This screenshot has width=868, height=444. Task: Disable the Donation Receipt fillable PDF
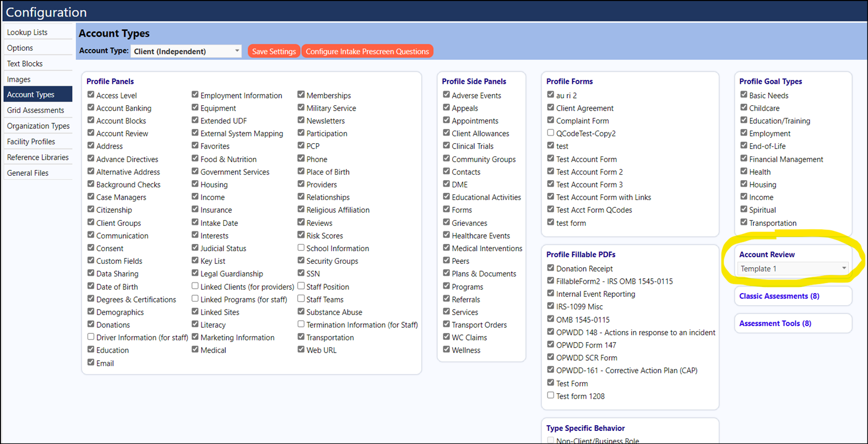[551, 268]
